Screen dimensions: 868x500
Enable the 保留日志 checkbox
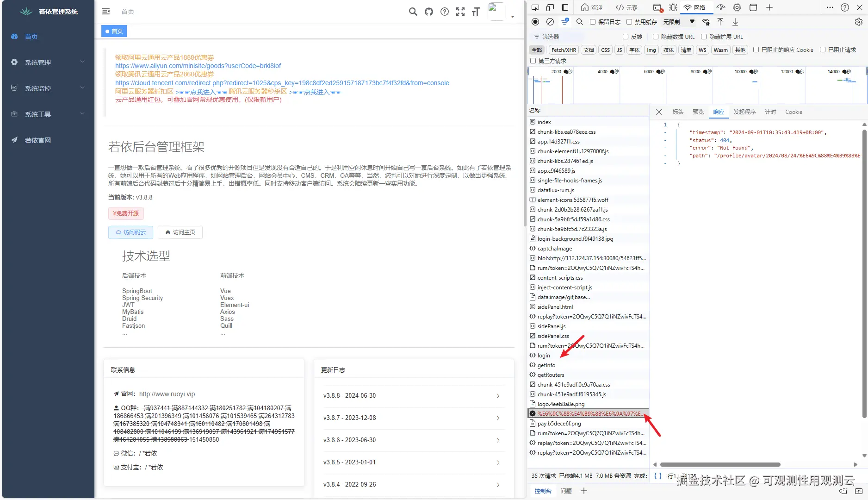click(x=593, y=22)
